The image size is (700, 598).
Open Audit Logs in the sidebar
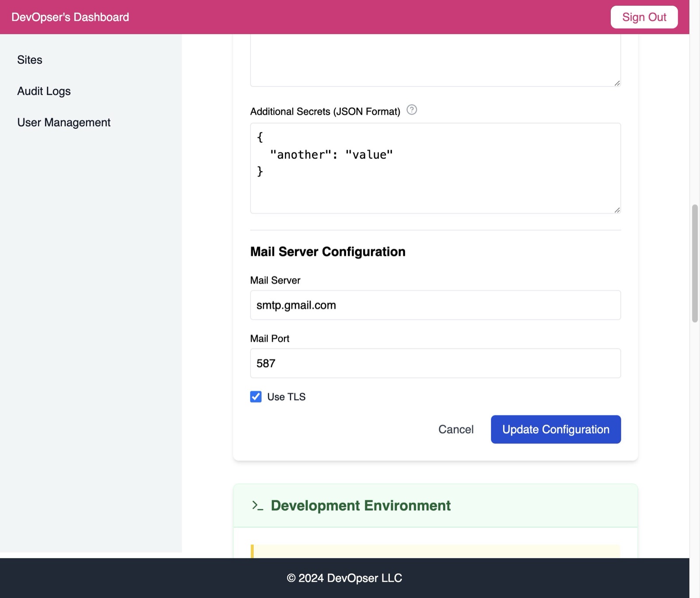coord(44,91)
